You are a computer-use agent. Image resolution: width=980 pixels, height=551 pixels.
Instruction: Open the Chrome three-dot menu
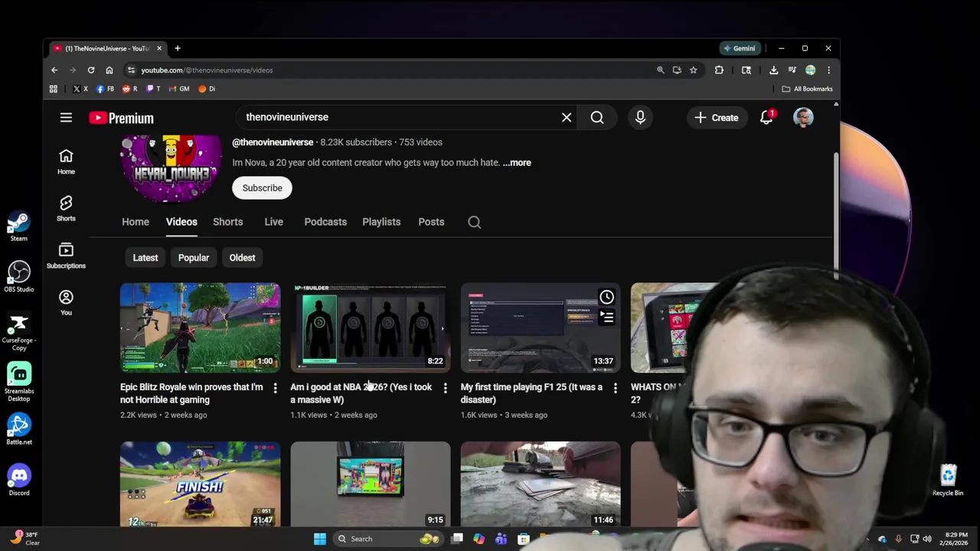(x=828, y=70)
